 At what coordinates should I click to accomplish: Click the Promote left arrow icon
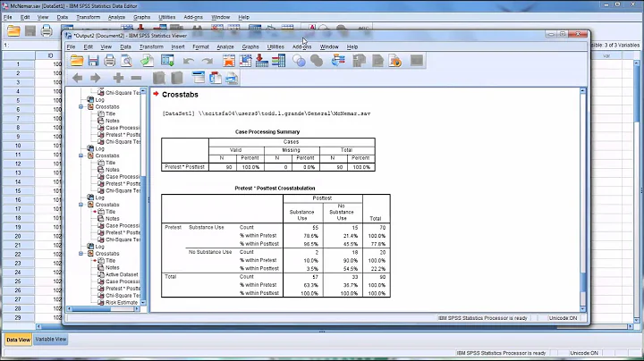(77, 78)
